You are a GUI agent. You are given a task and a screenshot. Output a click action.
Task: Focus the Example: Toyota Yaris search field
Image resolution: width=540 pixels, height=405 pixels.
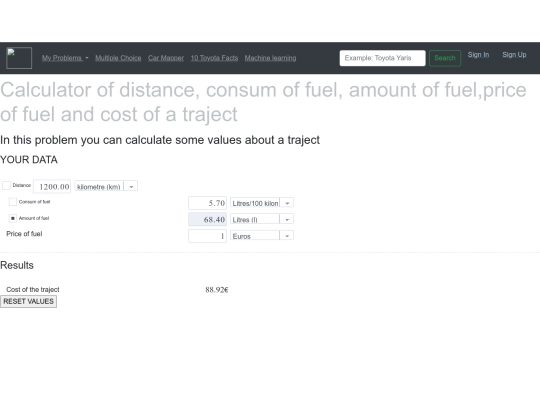(x=382, y=58)
